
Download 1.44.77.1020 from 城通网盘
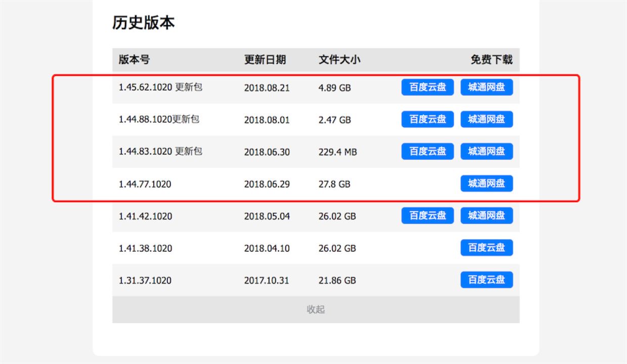tap(486, 184)
